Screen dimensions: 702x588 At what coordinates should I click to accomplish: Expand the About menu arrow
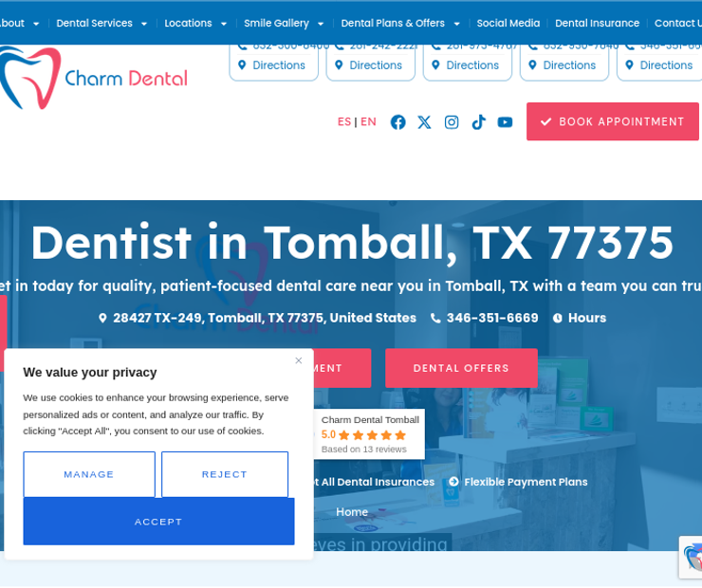click(36, 24)
